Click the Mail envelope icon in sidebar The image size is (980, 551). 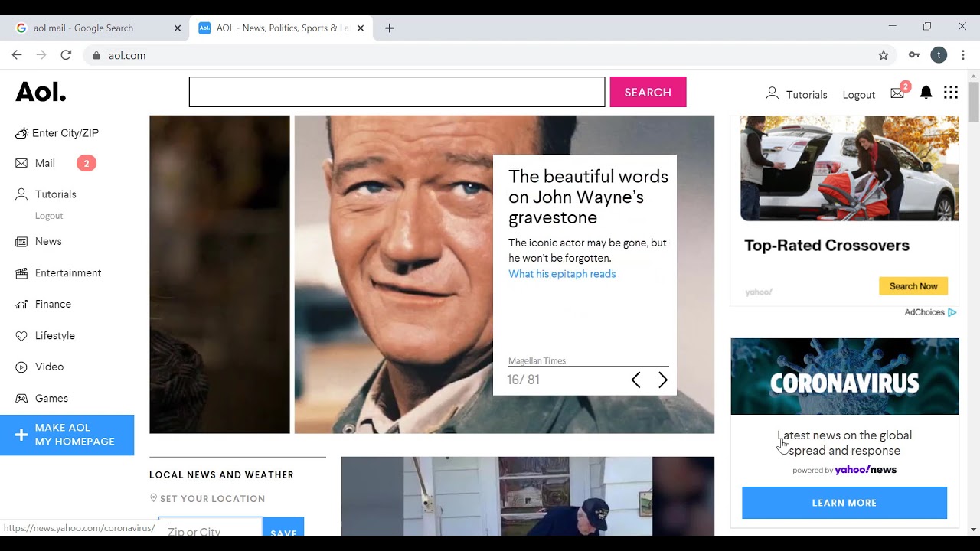[x=21, y=163]
